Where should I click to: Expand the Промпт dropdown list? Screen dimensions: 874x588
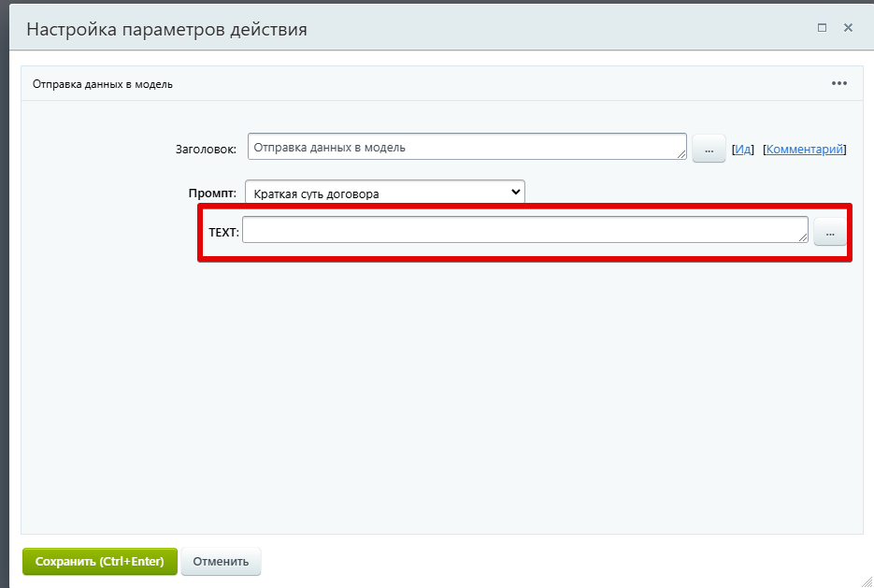click(x=385, y=194)
